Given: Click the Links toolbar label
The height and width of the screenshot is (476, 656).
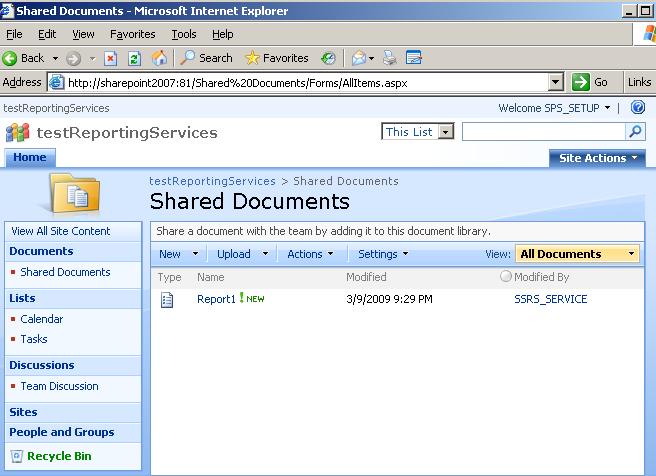Looking at the screenshot, I should coord(639,82).
